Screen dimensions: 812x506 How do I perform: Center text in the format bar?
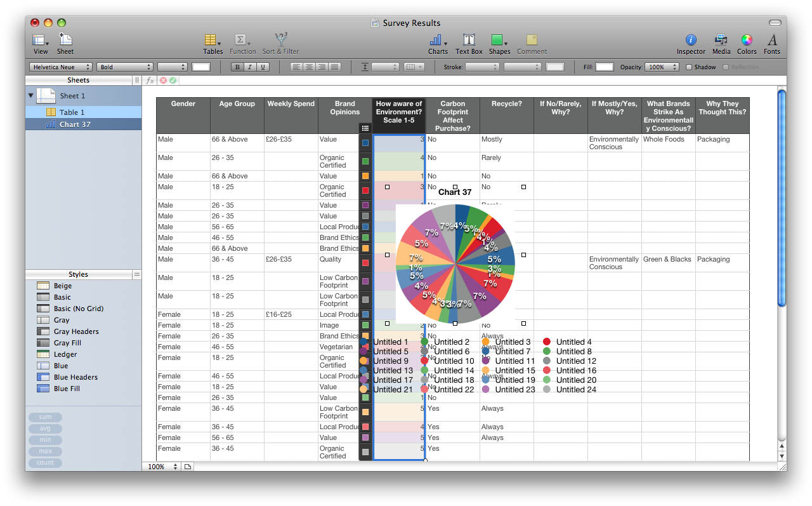309,67
